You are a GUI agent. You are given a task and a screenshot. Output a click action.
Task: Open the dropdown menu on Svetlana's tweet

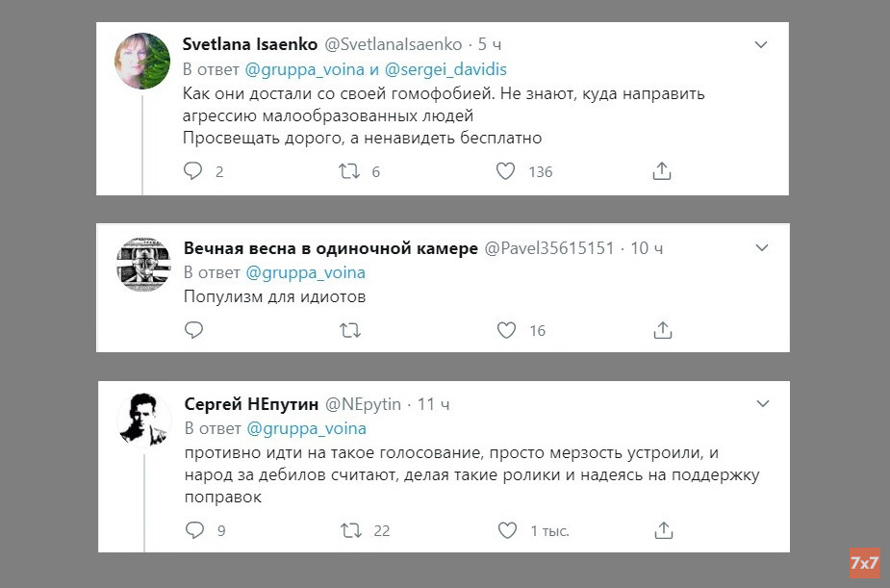point(761,44)
